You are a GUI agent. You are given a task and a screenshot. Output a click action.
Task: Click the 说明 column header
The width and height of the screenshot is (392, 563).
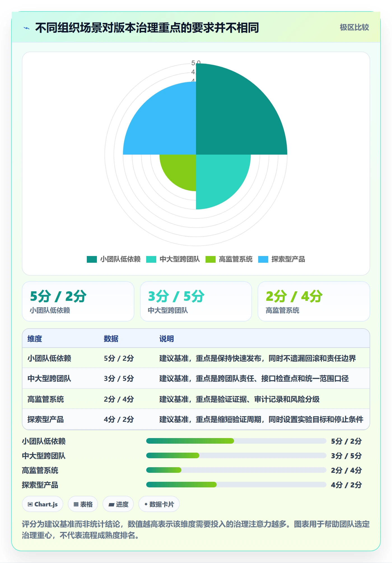coord(167,339)
